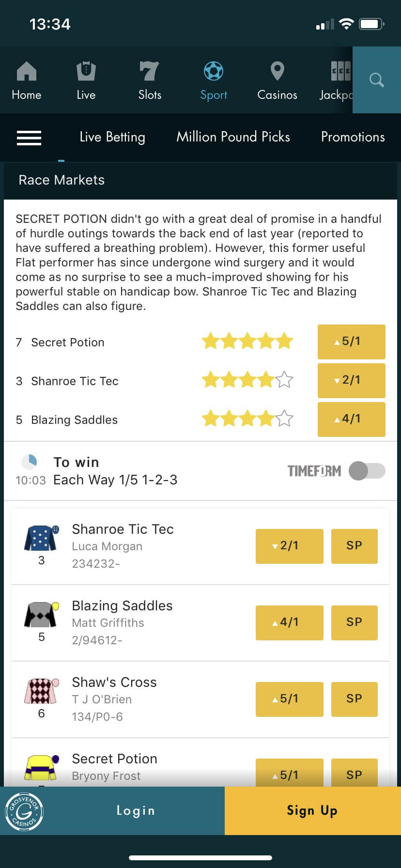Toggle SP betting for Blazing Saddles

[x=354, y=622]
